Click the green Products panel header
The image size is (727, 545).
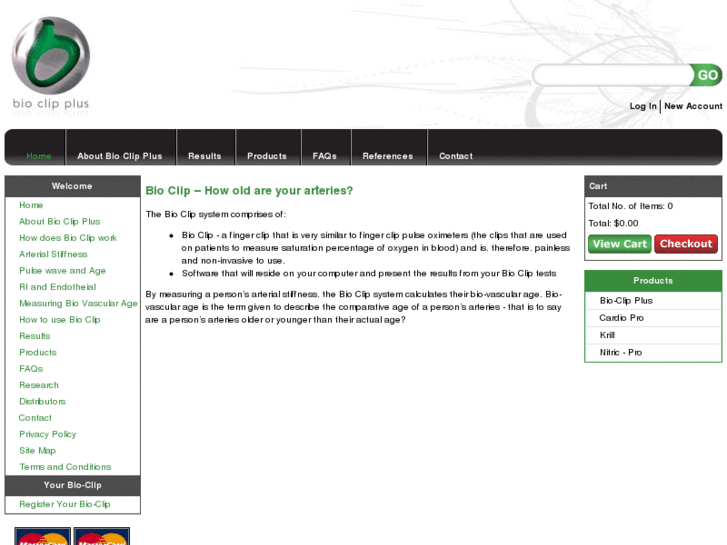click(x=653, y=281)
